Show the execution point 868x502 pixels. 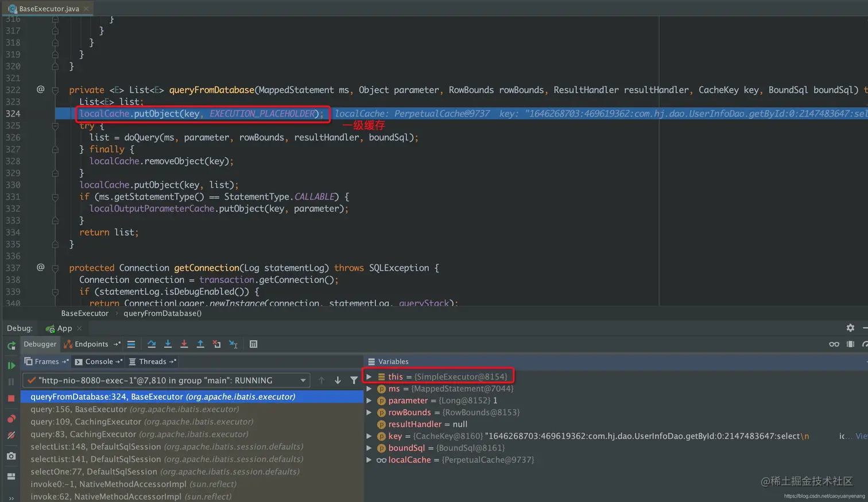click(x=131, y=344)
